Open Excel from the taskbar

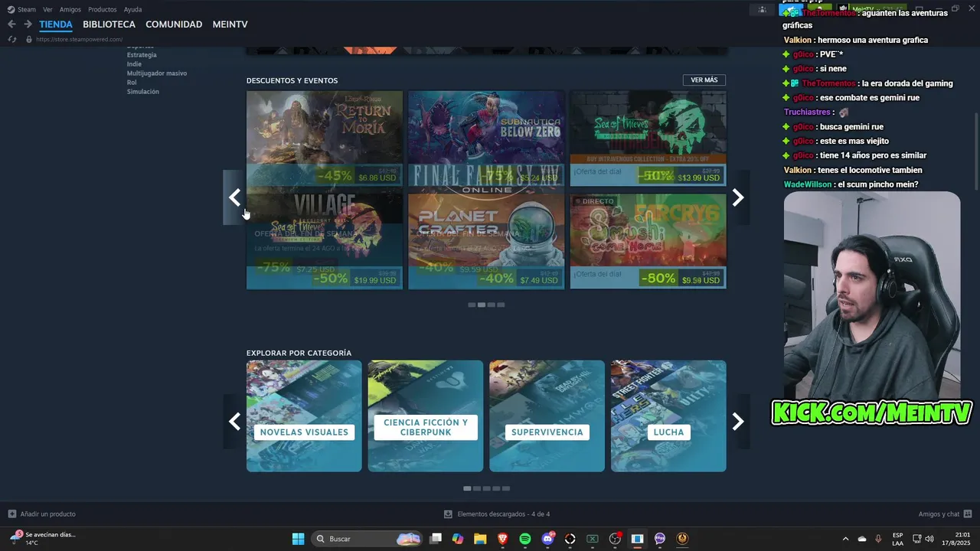coord(593,539)
